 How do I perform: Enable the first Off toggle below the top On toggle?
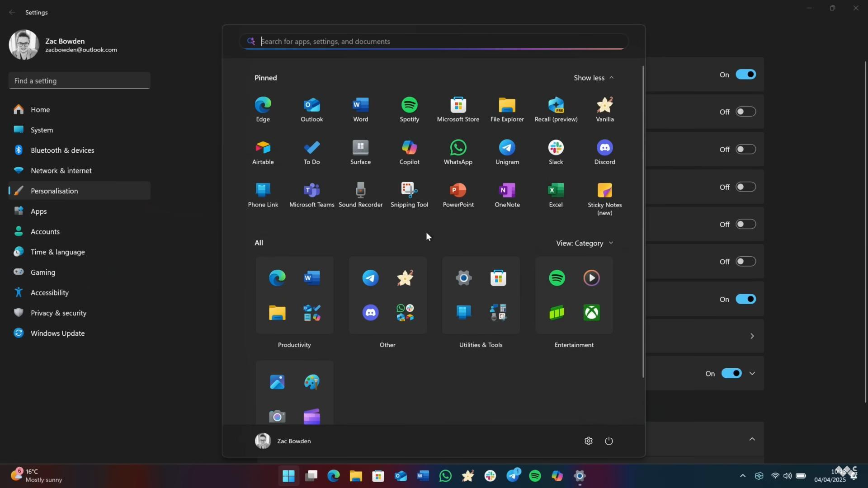point(745,112)
